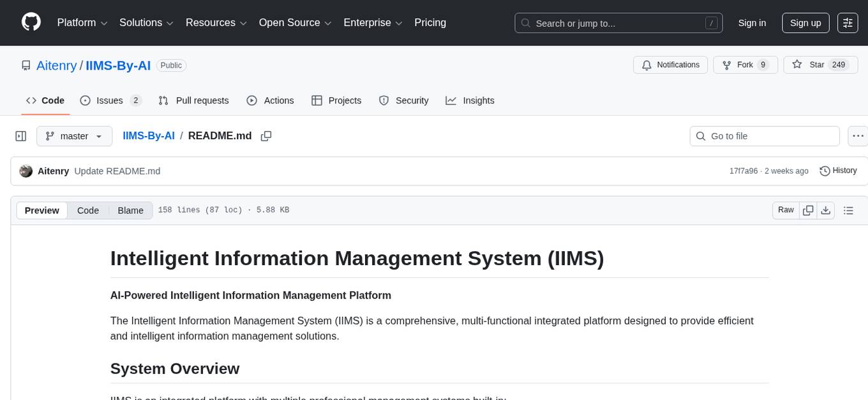Open the file outline view
Viewport: 868px width, 400px height.
tap(849, 210)
